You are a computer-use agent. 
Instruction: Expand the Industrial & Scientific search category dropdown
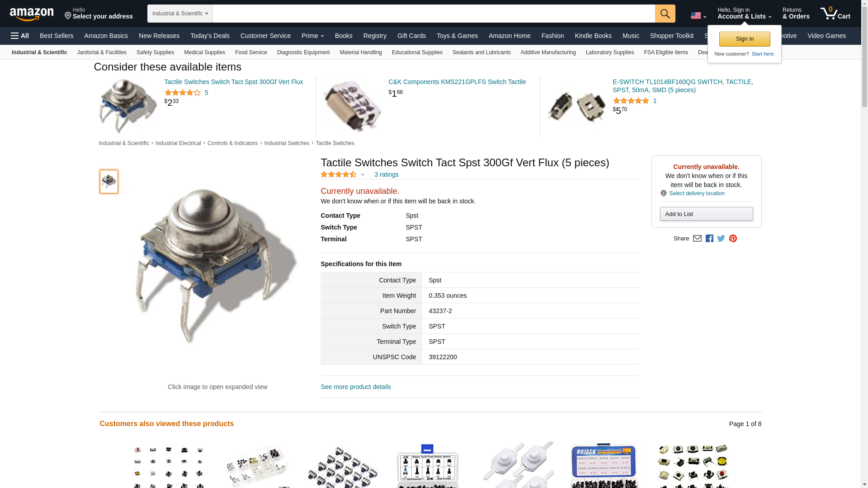pyautogui.click(x=180, y=14)
